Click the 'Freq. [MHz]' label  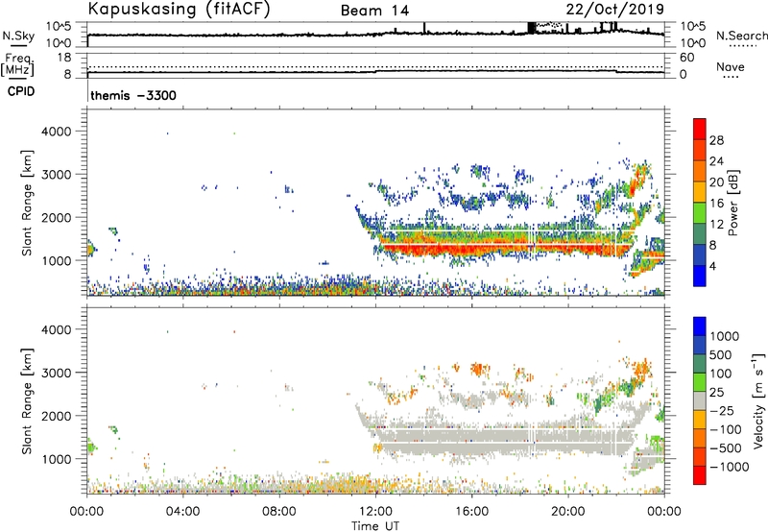(17, 65)
